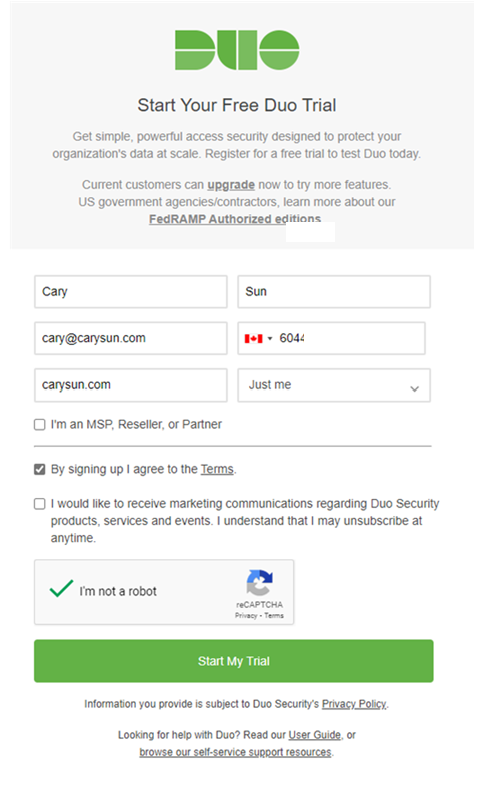The height and width of the screenshot is (785, 479).
Task: Enable marketing communications checkbox
Action: click(x=40, y=504)
